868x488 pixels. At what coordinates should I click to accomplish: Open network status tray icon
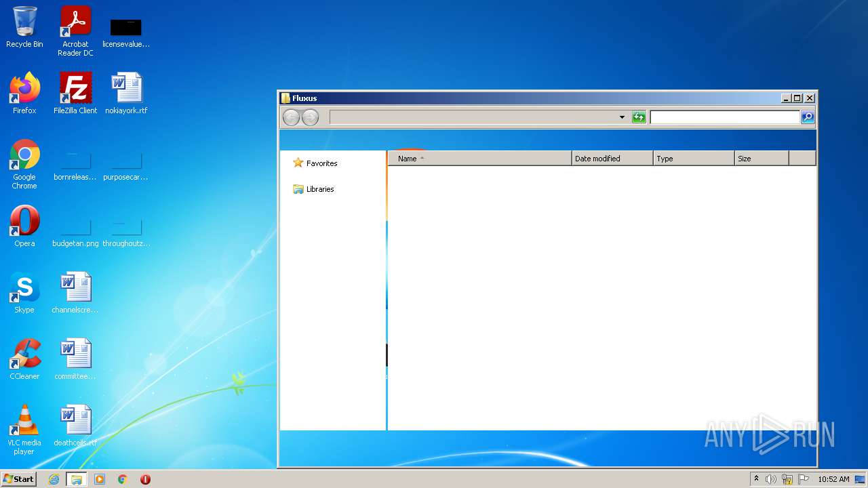coord(787,479)
